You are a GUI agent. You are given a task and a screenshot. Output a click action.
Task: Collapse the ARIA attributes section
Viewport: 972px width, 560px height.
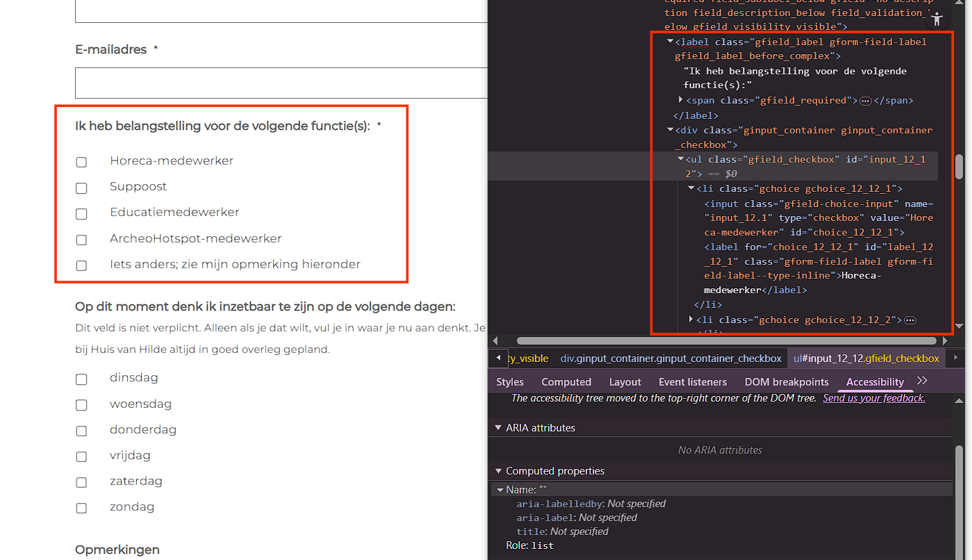(498, 428)
